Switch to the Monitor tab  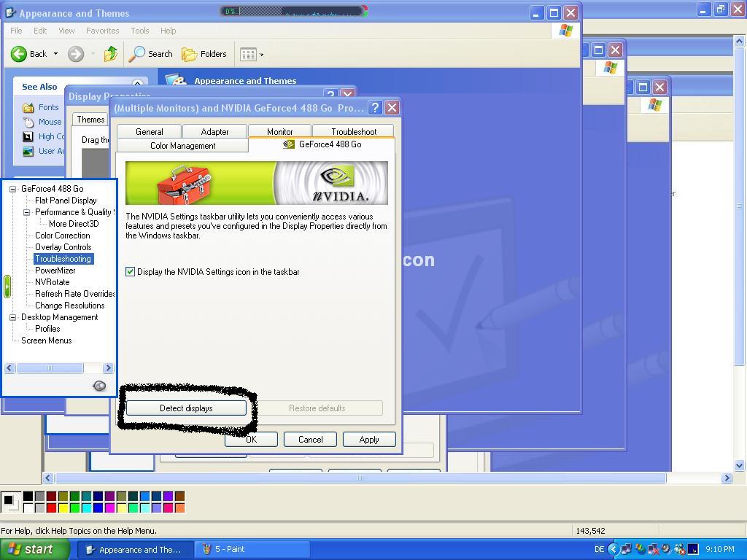pos(279,131)
